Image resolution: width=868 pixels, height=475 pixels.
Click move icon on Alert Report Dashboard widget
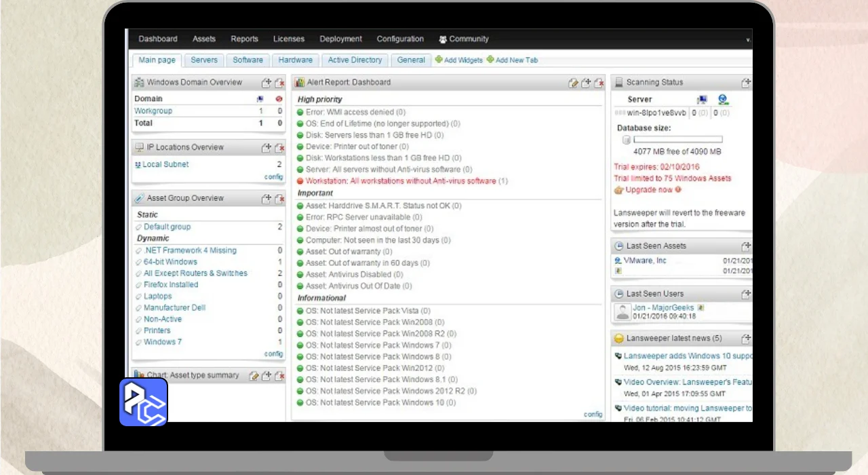click(x=586, y=83)
